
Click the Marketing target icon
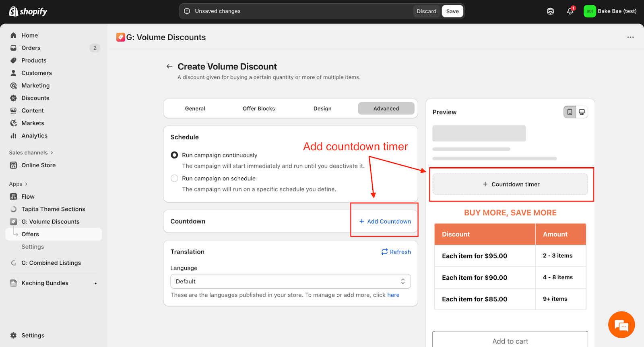(13, 85)
